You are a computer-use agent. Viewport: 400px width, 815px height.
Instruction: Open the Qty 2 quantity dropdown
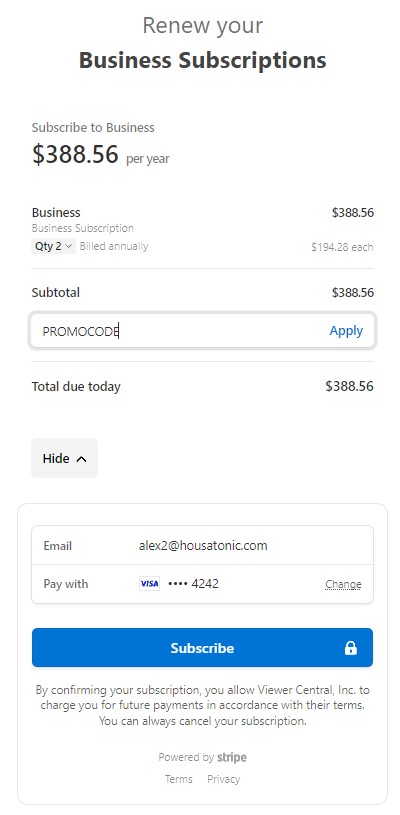[x=54, y=246]
